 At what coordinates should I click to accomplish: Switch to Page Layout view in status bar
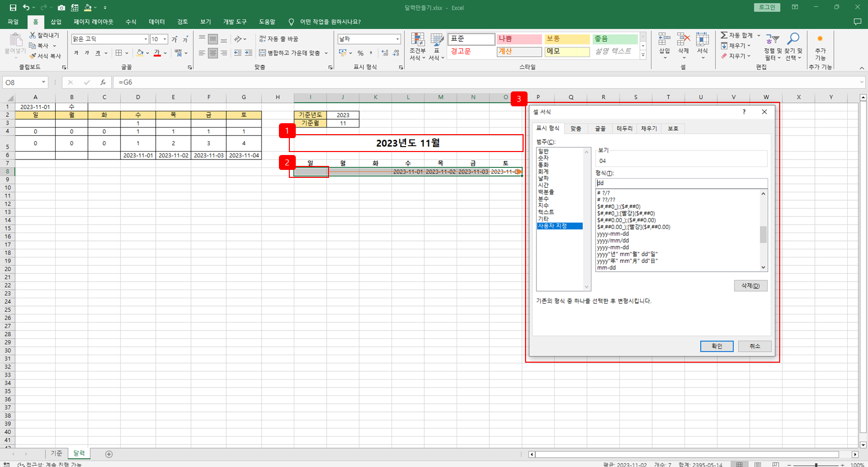(758, 465)
